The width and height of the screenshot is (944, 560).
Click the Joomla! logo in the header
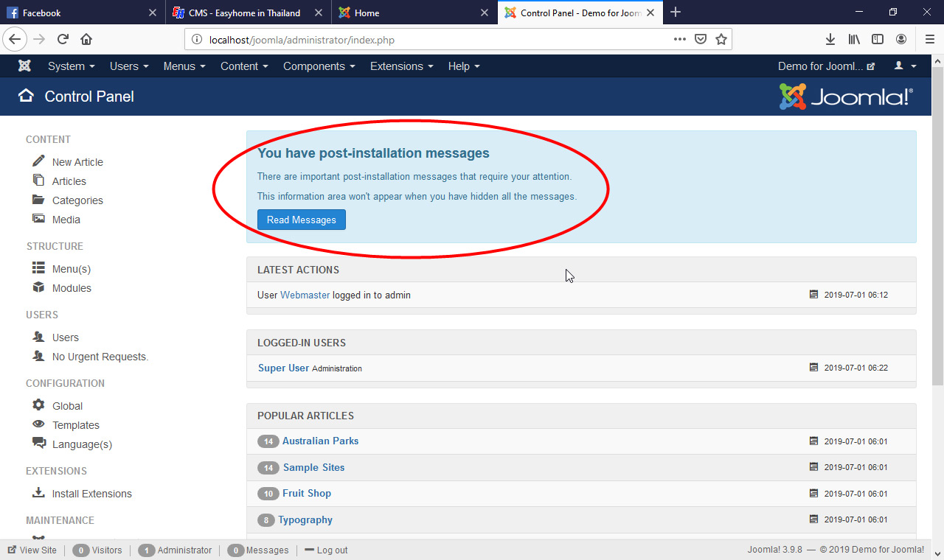click(845, 96)
